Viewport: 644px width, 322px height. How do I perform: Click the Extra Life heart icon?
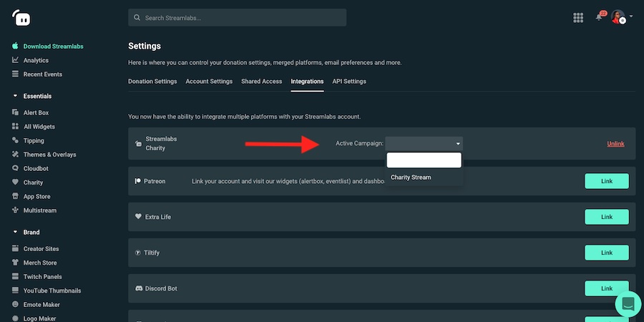tap(138, 216)
